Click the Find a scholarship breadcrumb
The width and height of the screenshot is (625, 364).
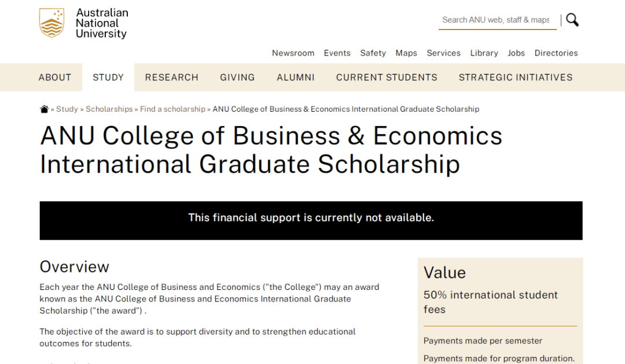[172, 109]
